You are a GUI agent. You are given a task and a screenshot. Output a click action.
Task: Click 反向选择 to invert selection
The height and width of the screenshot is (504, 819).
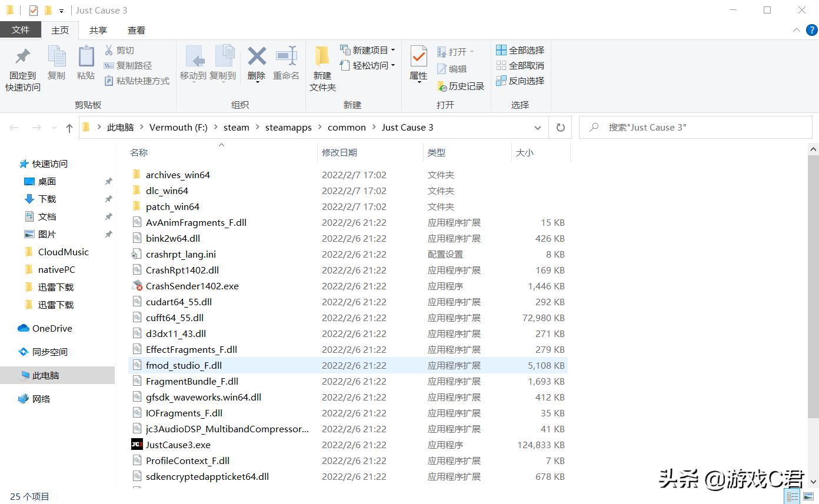point(520,81)
